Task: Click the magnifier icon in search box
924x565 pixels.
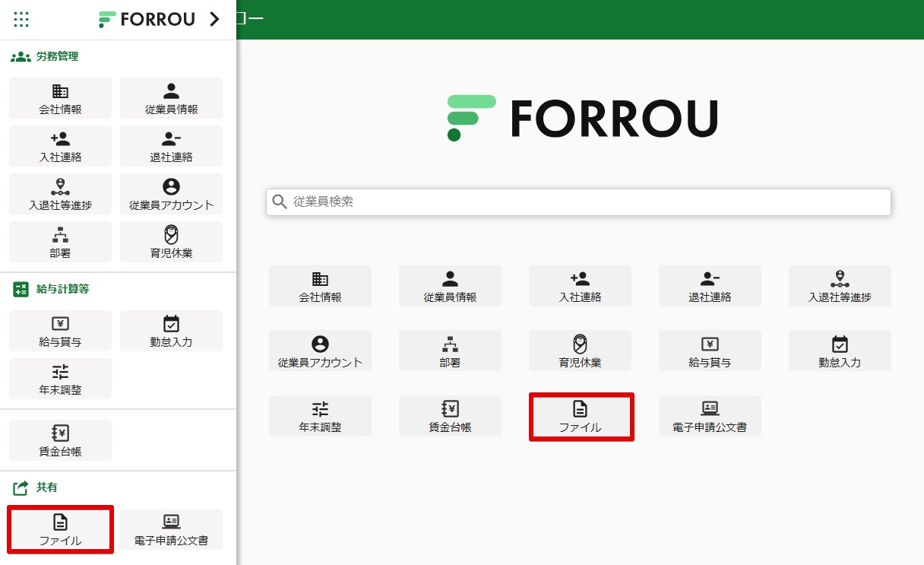Action: 279,202
